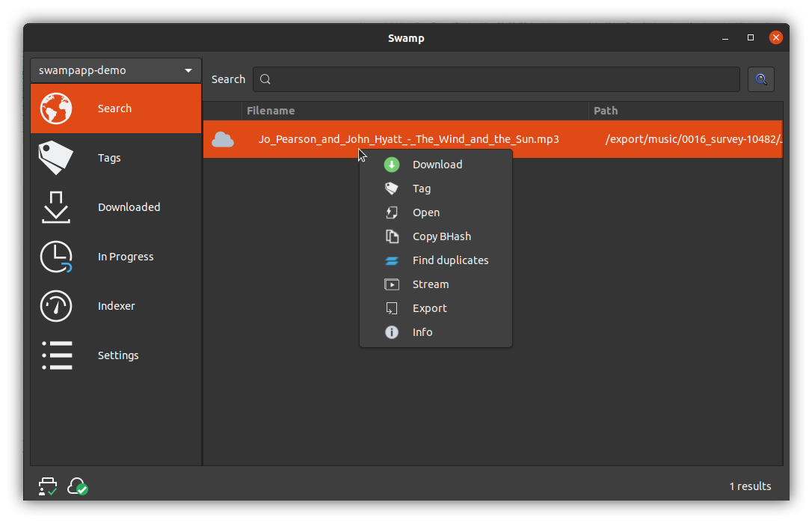Select Jo_Pearson_and_John_Hyatt mp3 filename
812x523 pixels.
pyautogui.click(x=408, y=139)
